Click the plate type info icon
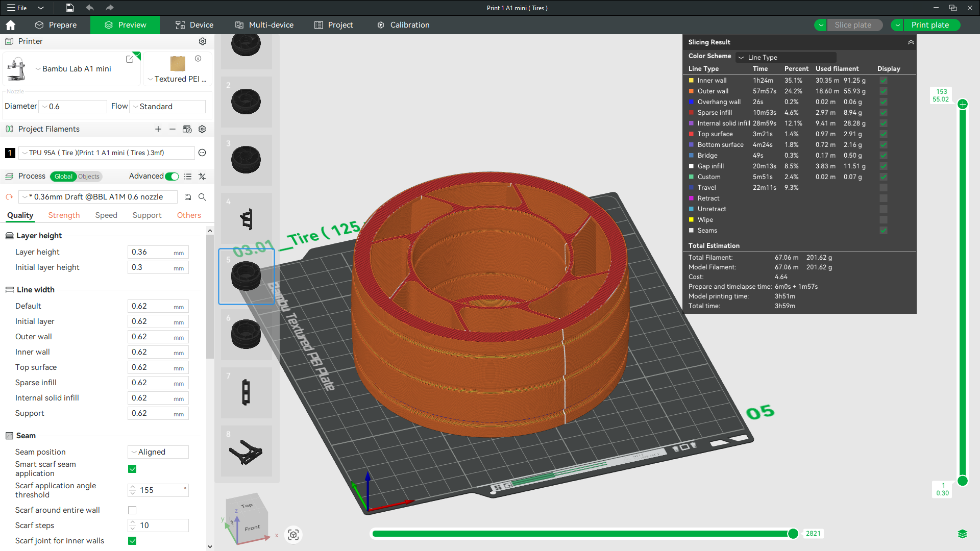The width and height of the screenshot is (980, 551). click(198, 59)
